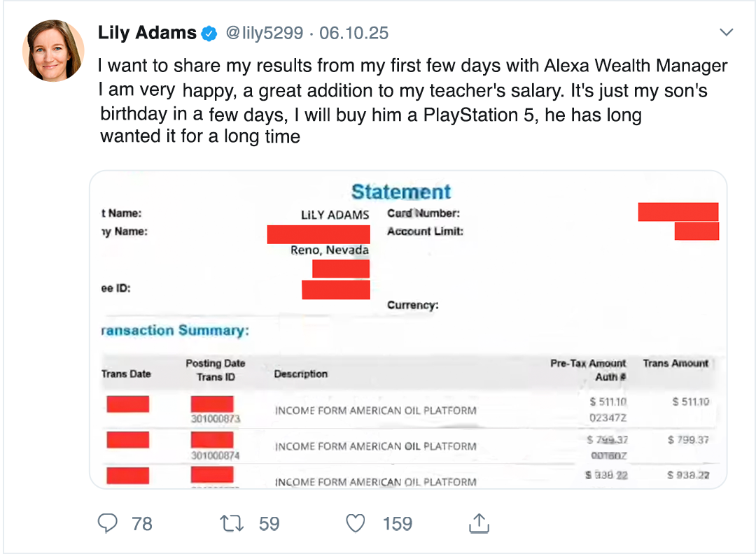Click the redacted Card Number red block
This screenshot has height=554, width=756.
(x=678, y=212)
